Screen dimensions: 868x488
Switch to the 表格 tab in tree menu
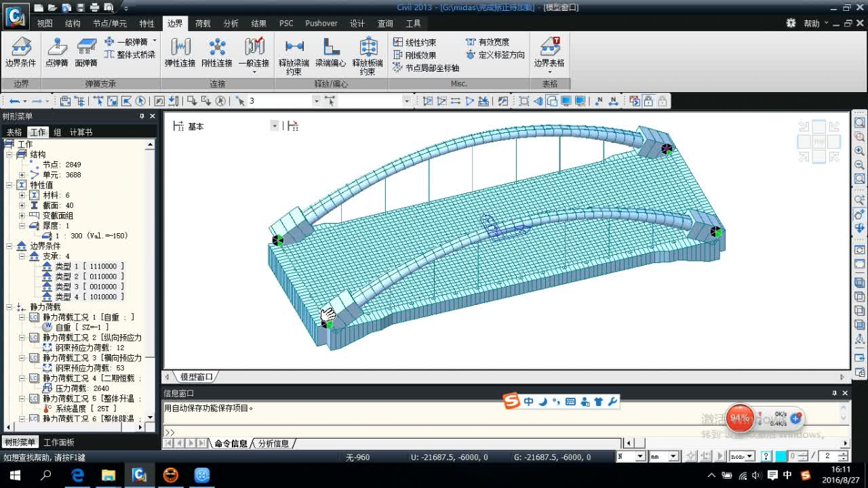14,132
